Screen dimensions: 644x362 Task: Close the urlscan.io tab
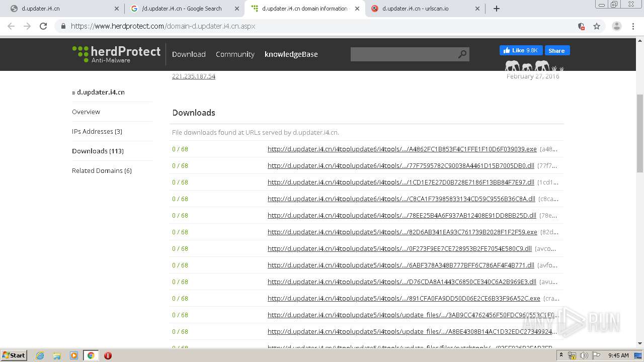coord(477,9)
